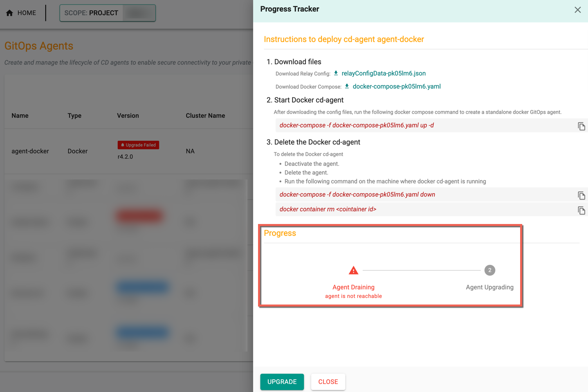
Task: Click the 'docker container rm' command text
Action: (328, 209)
